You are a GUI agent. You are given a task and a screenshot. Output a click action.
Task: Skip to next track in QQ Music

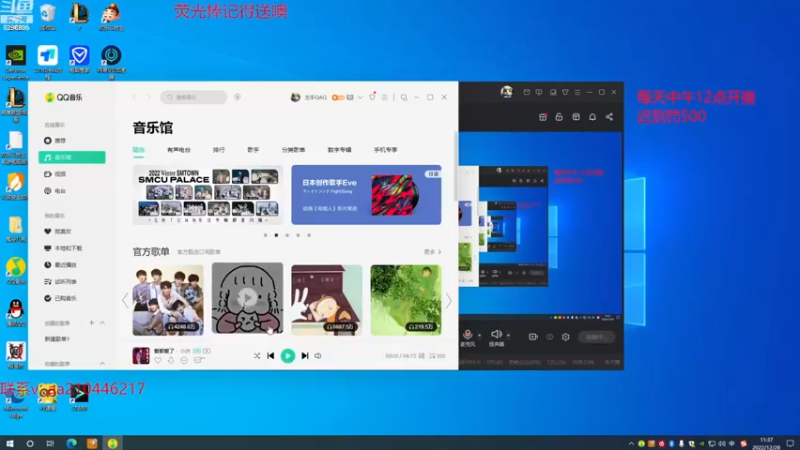(305, 356)
